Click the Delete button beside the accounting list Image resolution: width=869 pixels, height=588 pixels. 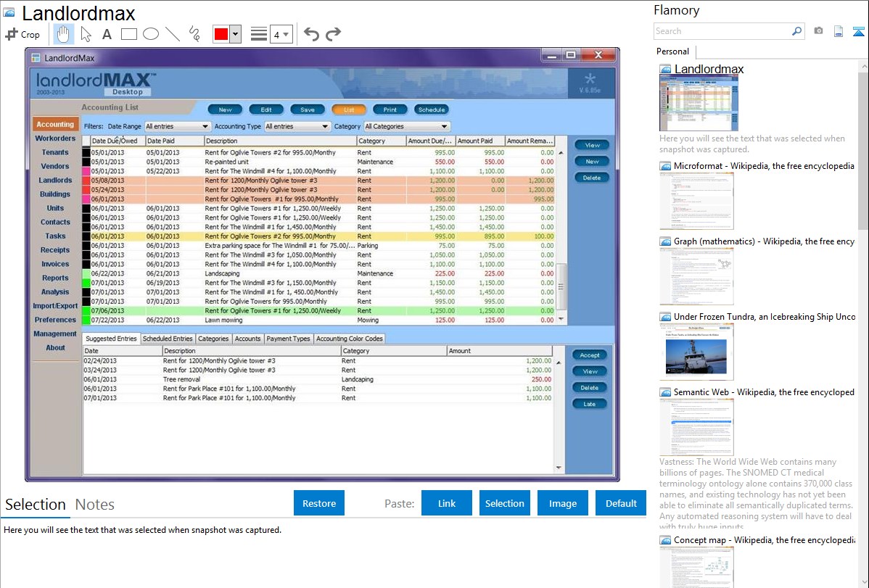591,178
